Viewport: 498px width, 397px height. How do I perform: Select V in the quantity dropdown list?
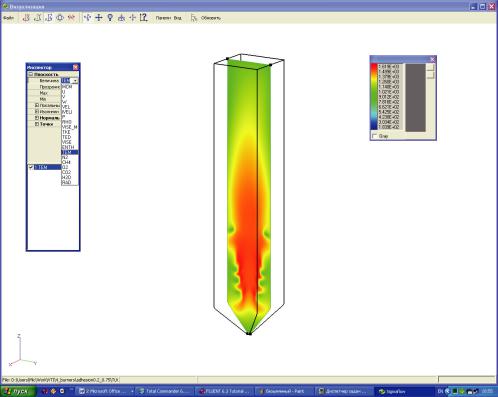pyautogui.click(x=70, y=97)
